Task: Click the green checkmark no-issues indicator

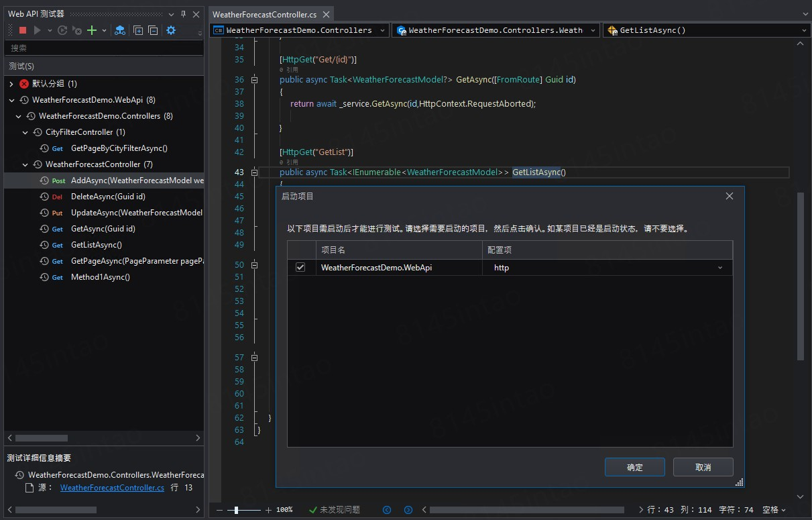Action: pos(312,510)
